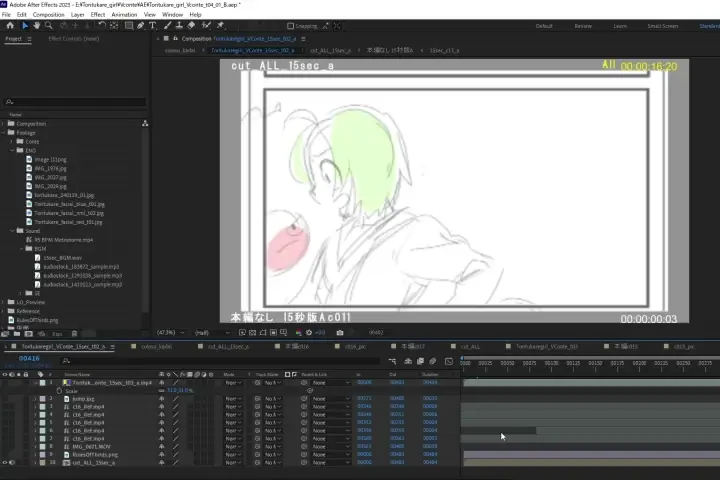720x480 pixels.
Task: Open the viewer resolution dropdown (Half)
Action: [x=212, y=333]
